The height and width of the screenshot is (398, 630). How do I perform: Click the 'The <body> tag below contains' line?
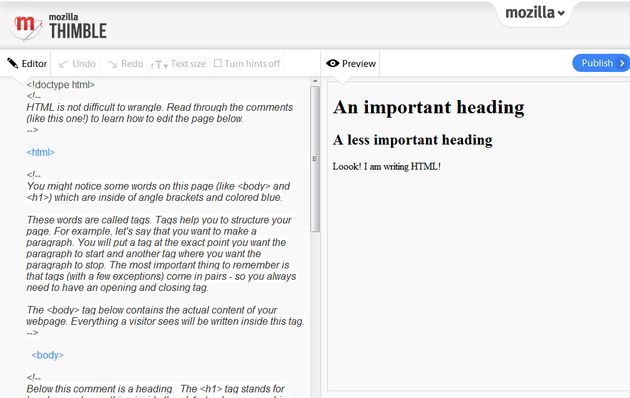tap(152, 310)
